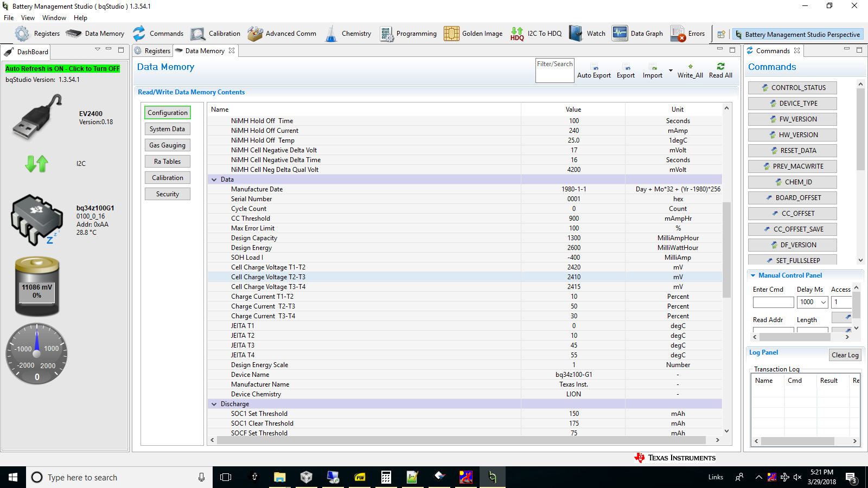The image size is (868, 488).
Task: Open the DashBoard view menu
Action: click(98, 49)
